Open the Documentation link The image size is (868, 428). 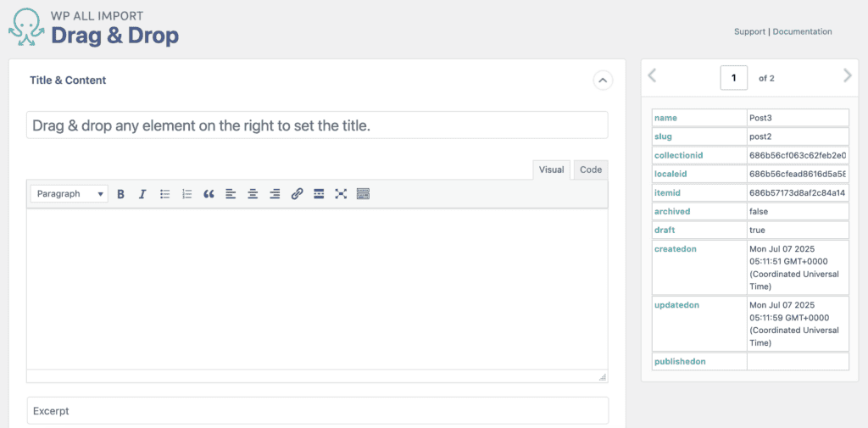802,31
